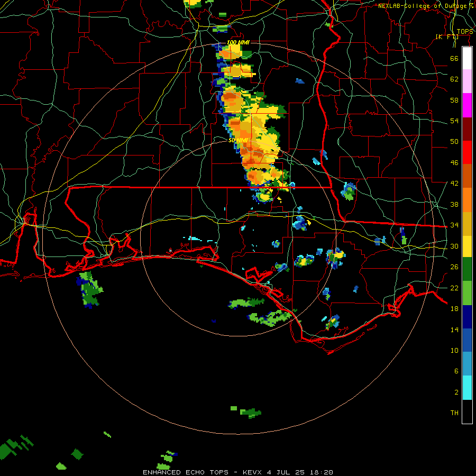Click the 18:20 time stamp
This screenshot has width=476, height=476.
322,472
